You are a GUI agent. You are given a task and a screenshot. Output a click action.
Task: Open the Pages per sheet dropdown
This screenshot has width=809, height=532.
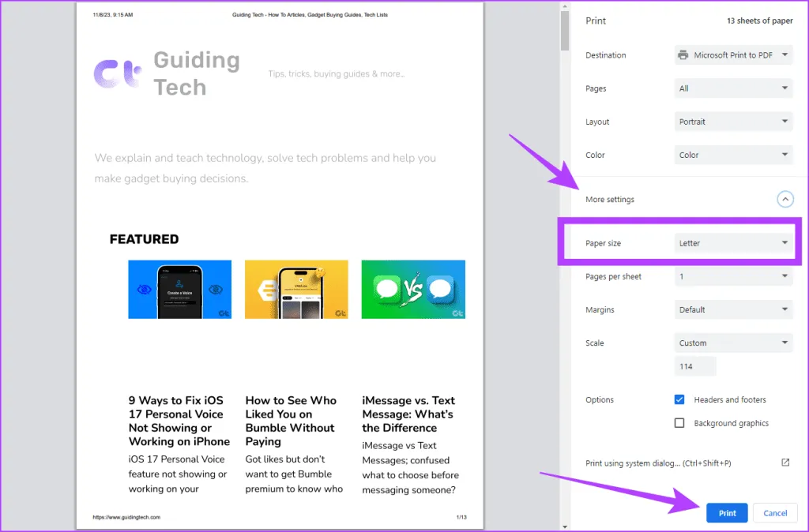point(733,276)
